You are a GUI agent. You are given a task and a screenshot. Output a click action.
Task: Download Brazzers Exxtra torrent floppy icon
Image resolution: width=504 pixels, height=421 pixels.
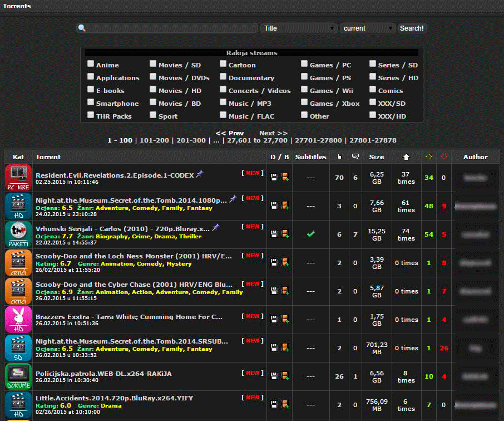(x=274, y=319)
